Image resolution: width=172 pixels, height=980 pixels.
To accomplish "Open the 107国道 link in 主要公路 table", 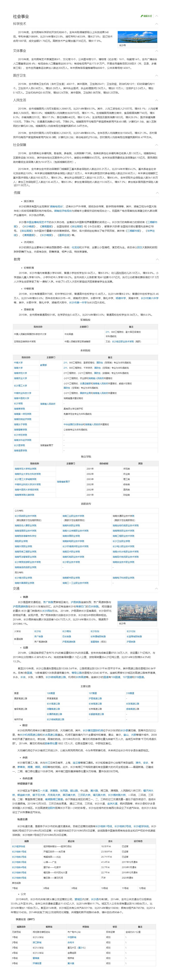I will click(x=93, y=693).
